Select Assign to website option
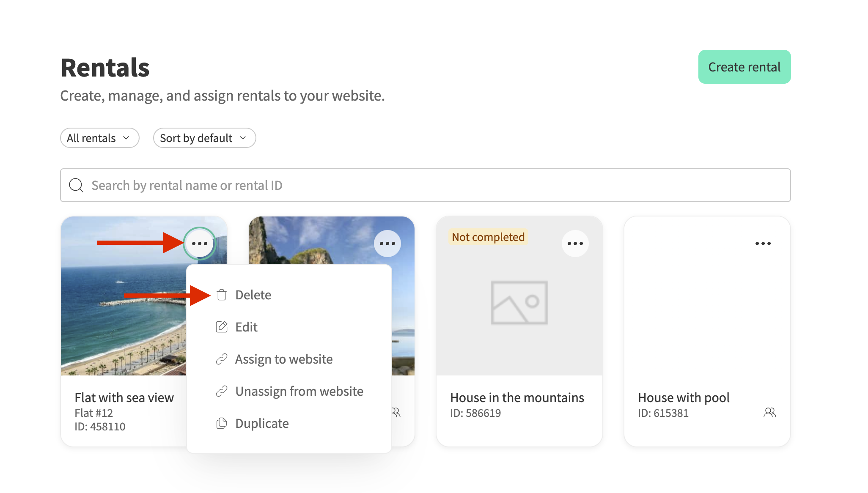 coord(284,359)
